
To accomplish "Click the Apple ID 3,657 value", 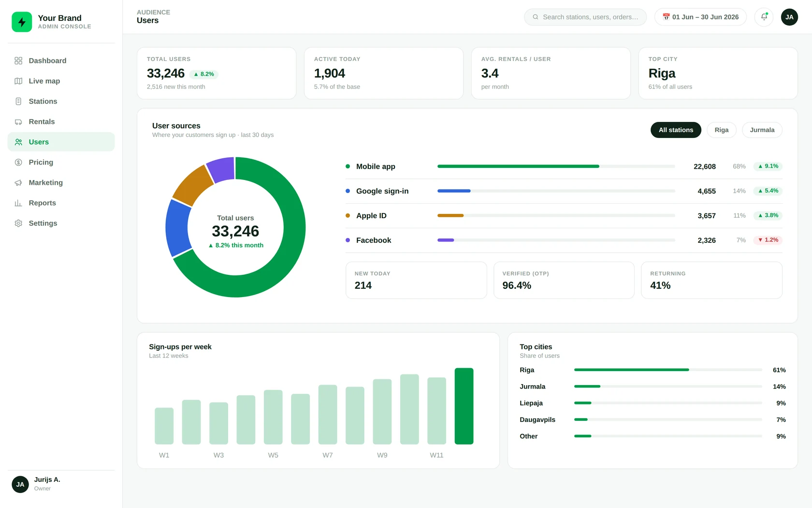I will (x=707, y=216).
